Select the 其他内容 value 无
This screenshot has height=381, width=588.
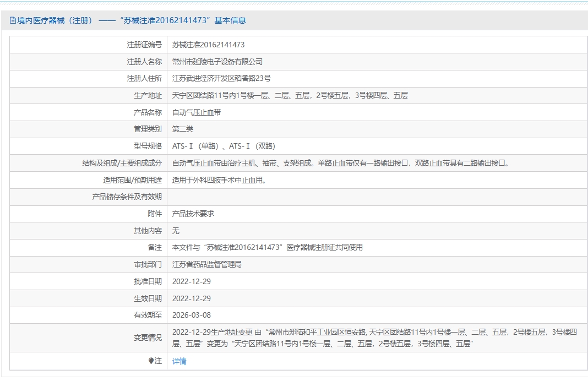[176, 231]
